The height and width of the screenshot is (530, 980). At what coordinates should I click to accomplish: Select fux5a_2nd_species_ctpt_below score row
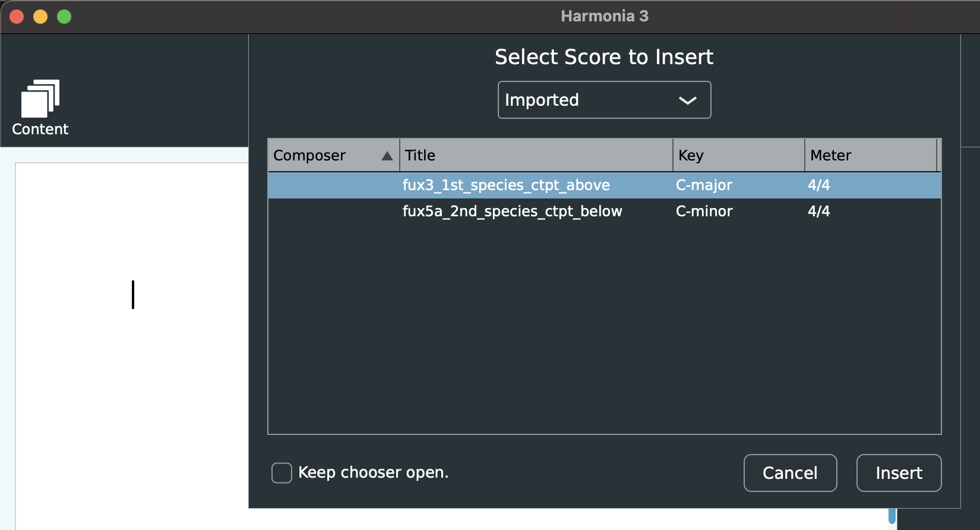point(512,212)
